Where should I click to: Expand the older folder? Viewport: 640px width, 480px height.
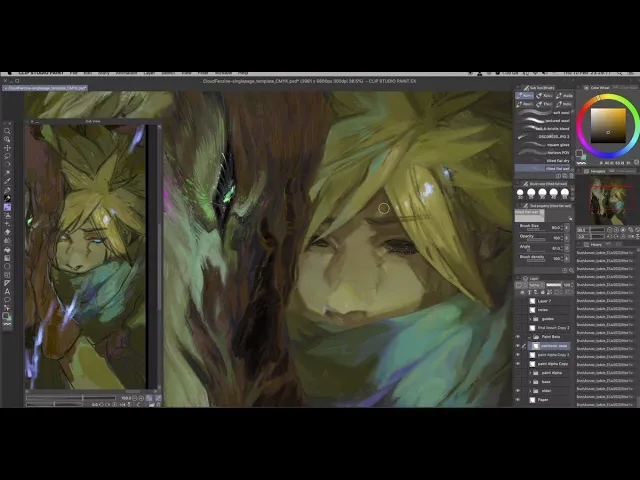pos(530,391)
